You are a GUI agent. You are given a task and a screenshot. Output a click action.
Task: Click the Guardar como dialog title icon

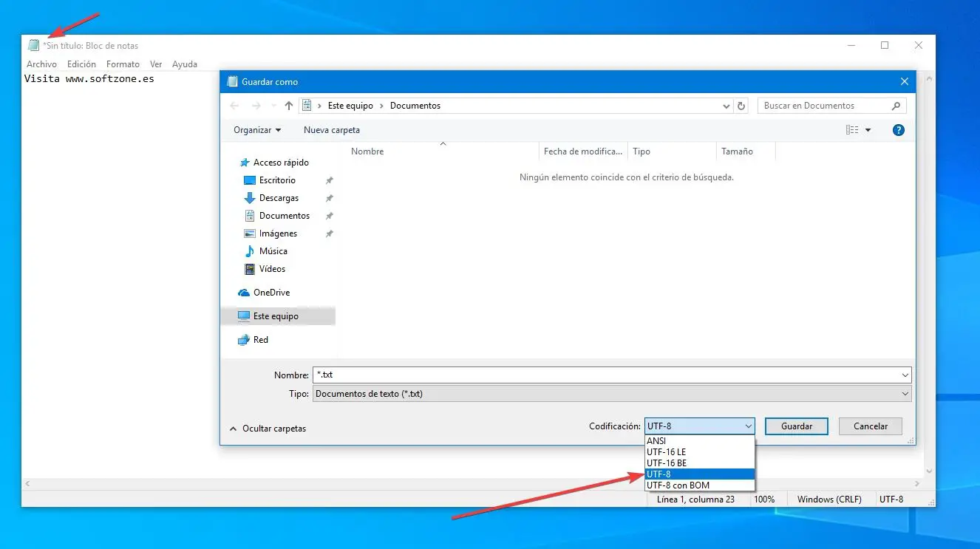233,81
